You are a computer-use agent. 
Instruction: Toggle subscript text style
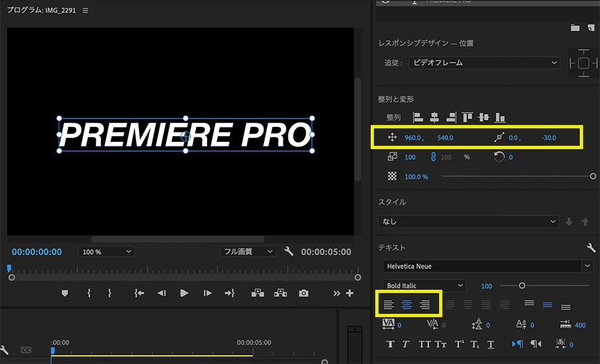pos(474,344)
